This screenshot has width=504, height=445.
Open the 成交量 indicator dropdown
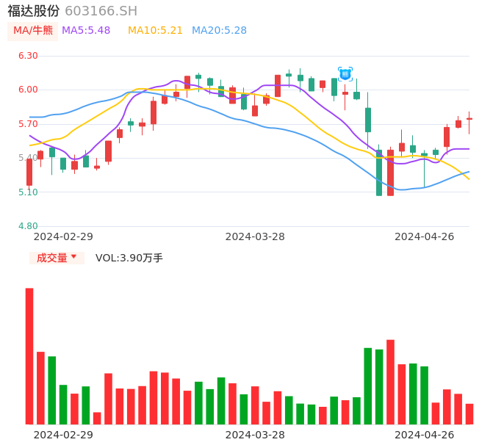tap(52, 258)
